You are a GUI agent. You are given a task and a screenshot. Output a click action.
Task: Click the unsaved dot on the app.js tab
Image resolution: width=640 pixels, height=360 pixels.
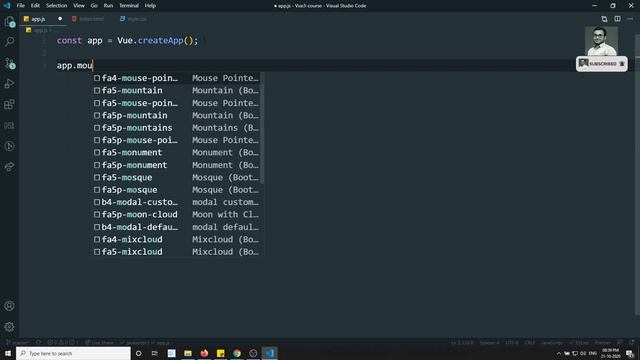pos(60,19)
